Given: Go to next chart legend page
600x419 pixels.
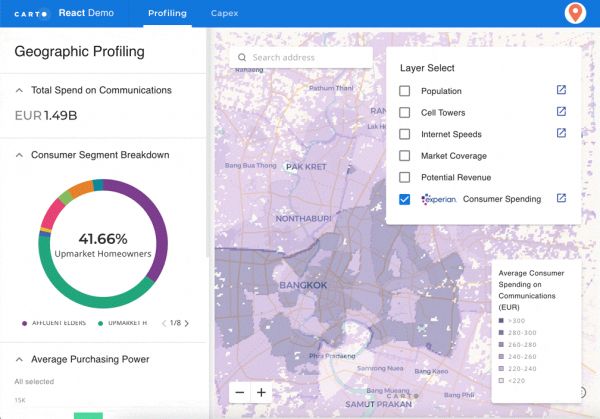Looking at the screenshot, I should pyautogui.click(x=187, y=323).
